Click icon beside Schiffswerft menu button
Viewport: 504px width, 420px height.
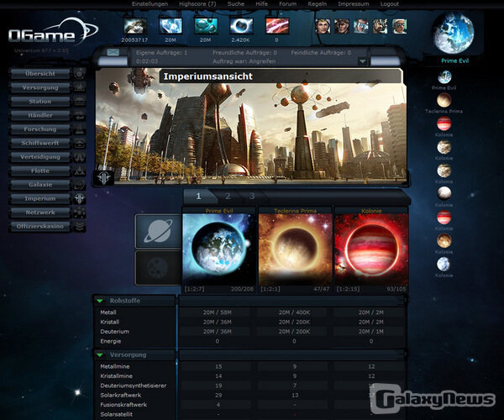pos(80,143)
